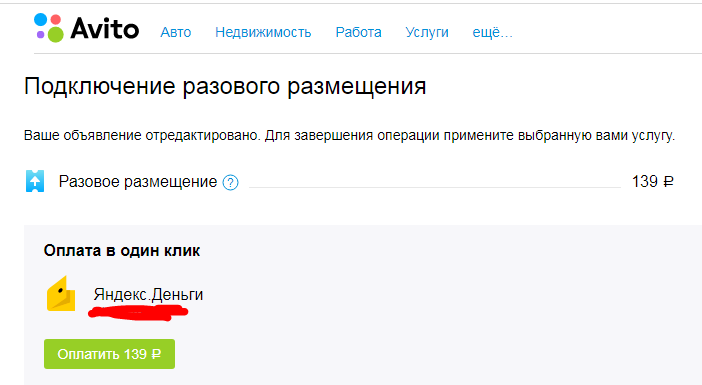Click the blue ticket icon for Разовое размещение
The height and width of the screenshot is (385, 702).
pos(35,181)
